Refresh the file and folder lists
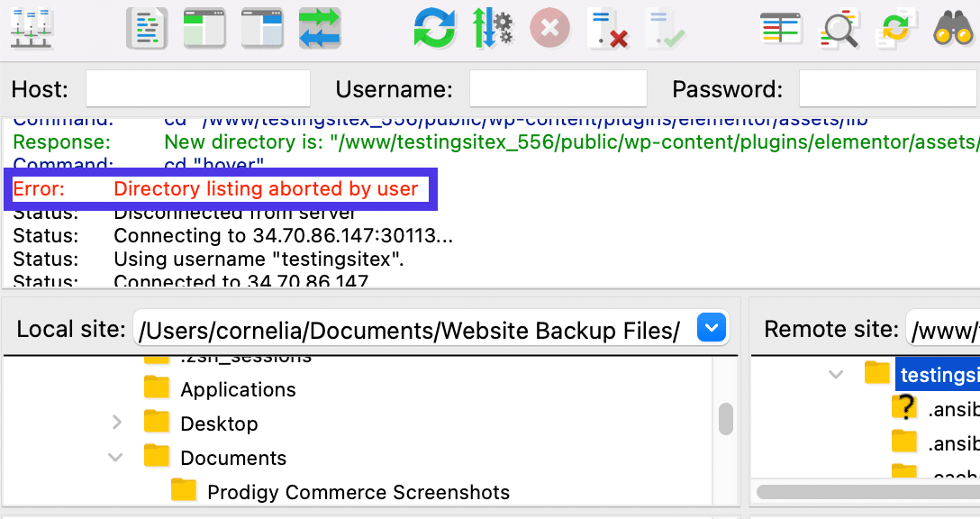 [435, 28]
